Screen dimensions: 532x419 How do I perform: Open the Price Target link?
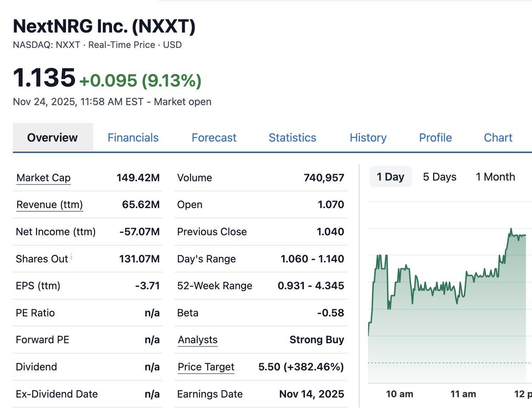coord(206,367)
